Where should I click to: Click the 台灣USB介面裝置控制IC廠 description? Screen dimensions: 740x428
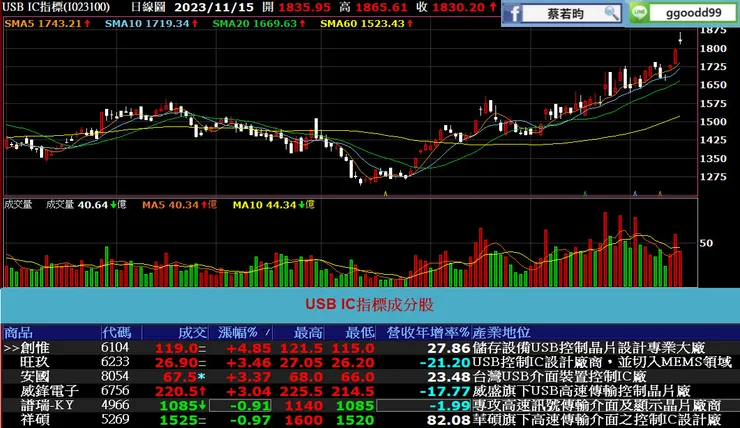[x=559, y=377]
